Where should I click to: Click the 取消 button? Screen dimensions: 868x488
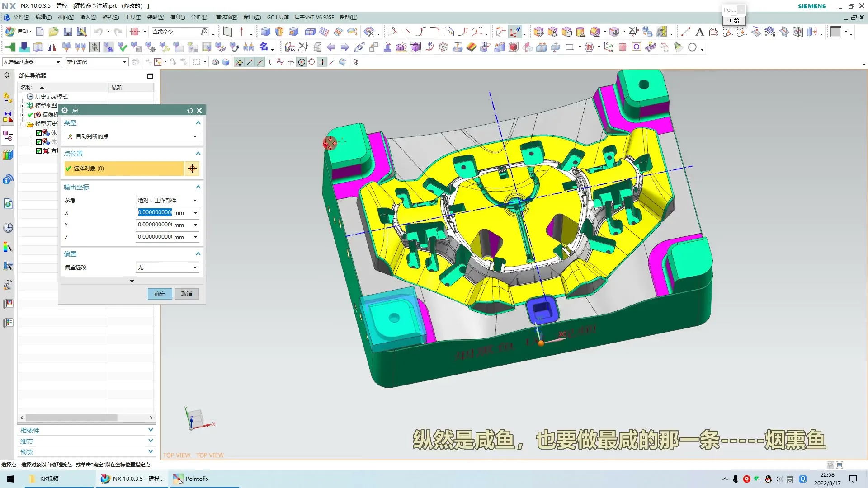pyautogui.click(x=186, y=294)
